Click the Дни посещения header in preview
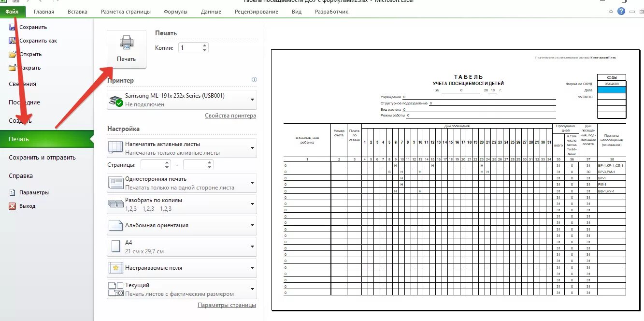This screenshot has width=644, height=321. pos(457,126)
